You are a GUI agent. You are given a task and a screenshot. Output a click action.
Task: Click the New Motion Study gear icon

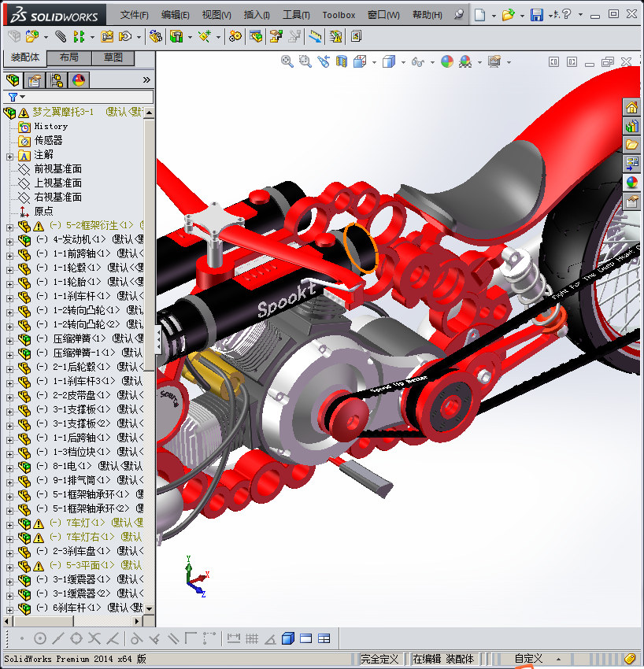click(235, 37)
